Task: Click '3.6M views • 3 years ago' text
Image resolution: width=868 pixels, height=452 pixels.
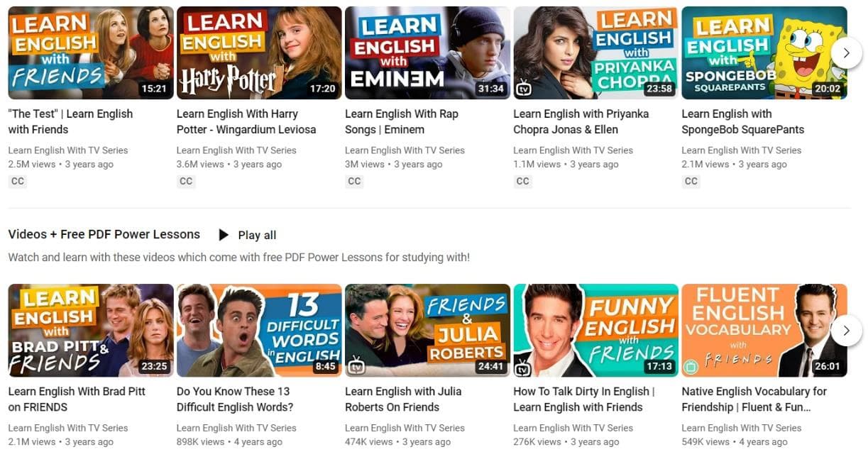Action: (x=229, y=165)
